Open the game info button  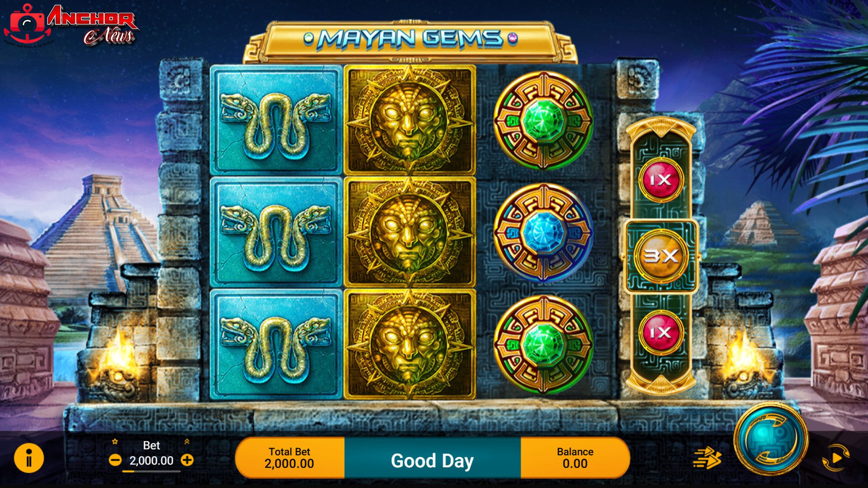pyautogui.click(x=29, y=458)
